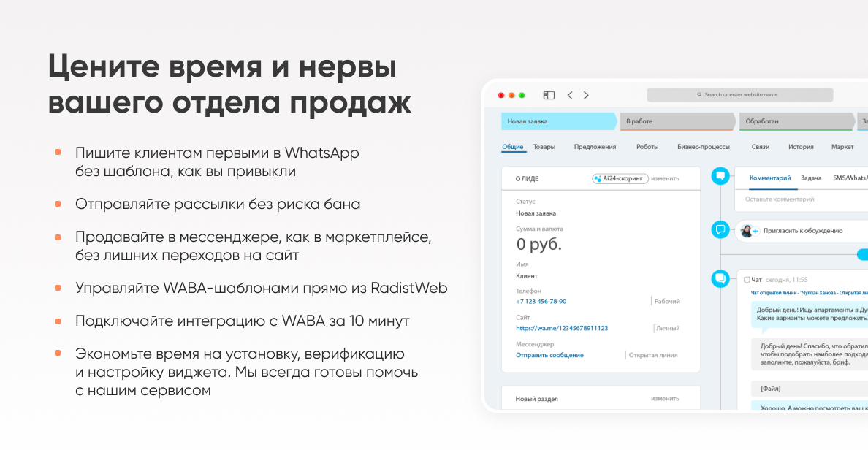
Task: Click изменить in Новый раздел header
Action: (x=665, y=399)
